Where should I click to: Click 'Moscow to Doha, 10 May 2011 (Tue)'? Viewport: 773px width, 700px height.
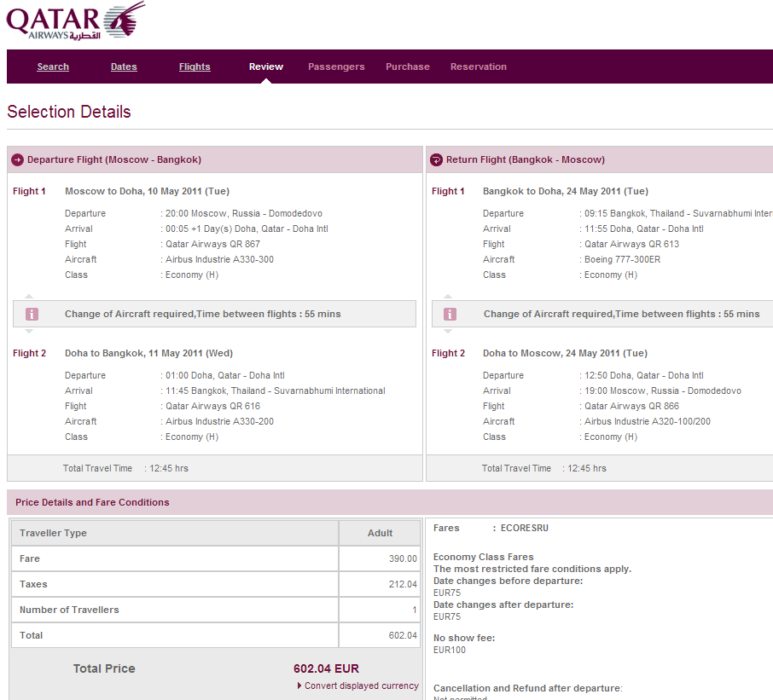(147, 191)
